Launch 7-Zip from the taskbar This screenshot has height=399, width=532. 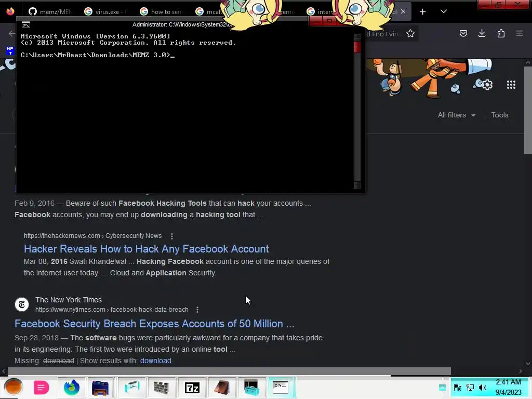(192, 388)
